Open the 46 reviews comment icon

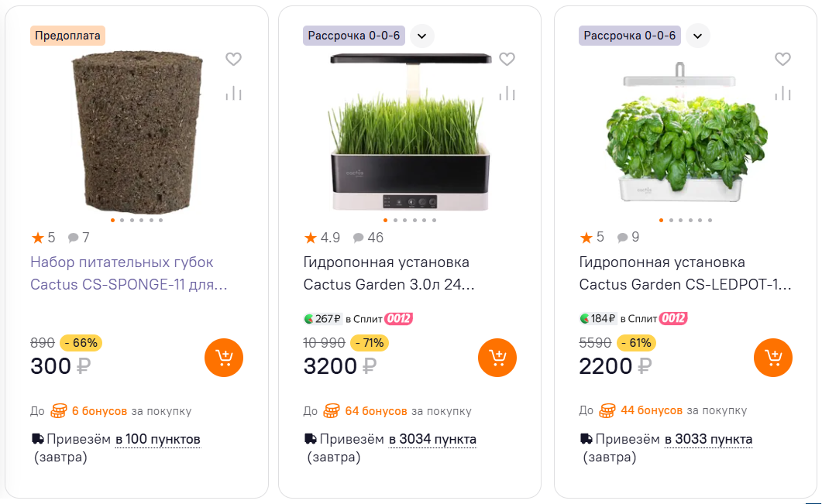coord(359,238)
